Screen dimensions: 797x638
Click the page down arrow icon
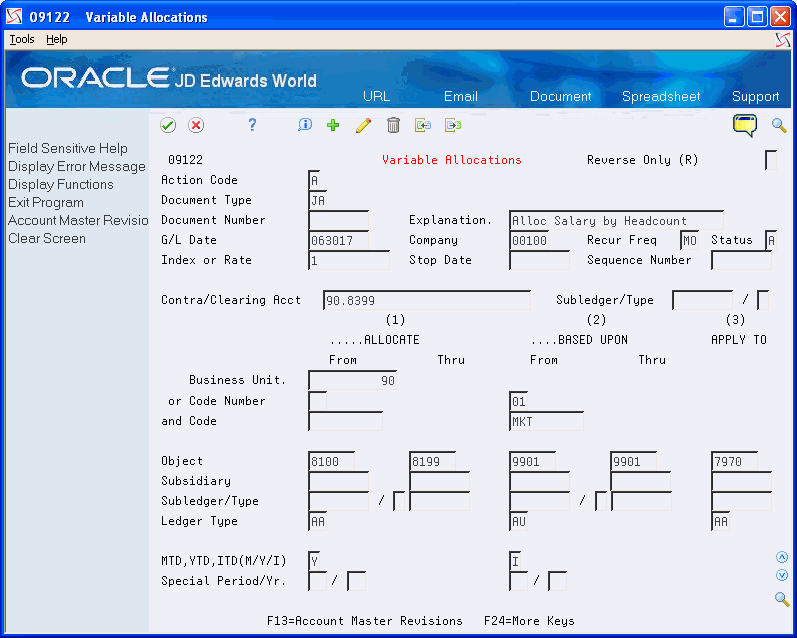pos(782,575)
